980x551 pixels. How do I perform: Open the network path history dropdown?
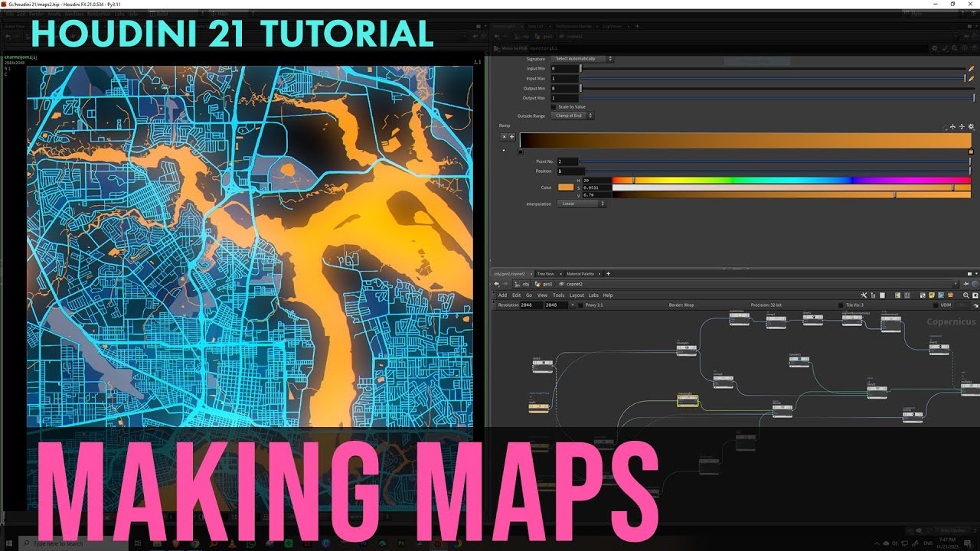tap(954, 284)
